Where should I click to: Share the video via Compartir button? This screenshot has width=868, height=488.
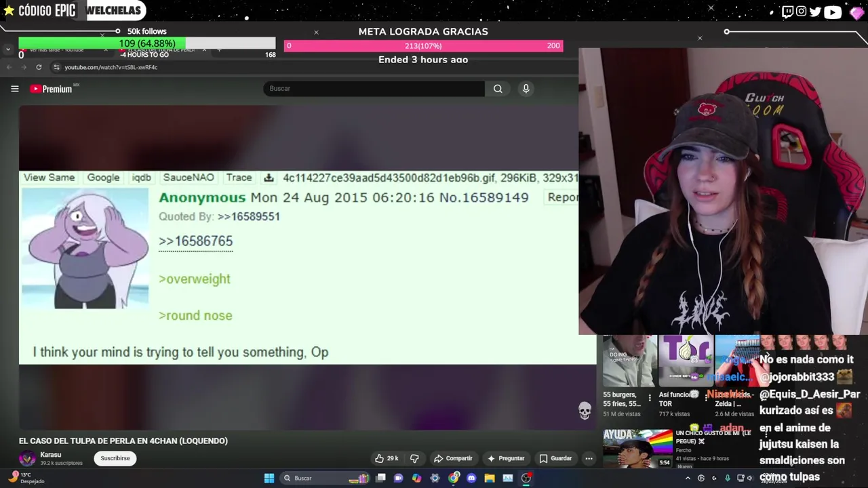click(453, 458)
